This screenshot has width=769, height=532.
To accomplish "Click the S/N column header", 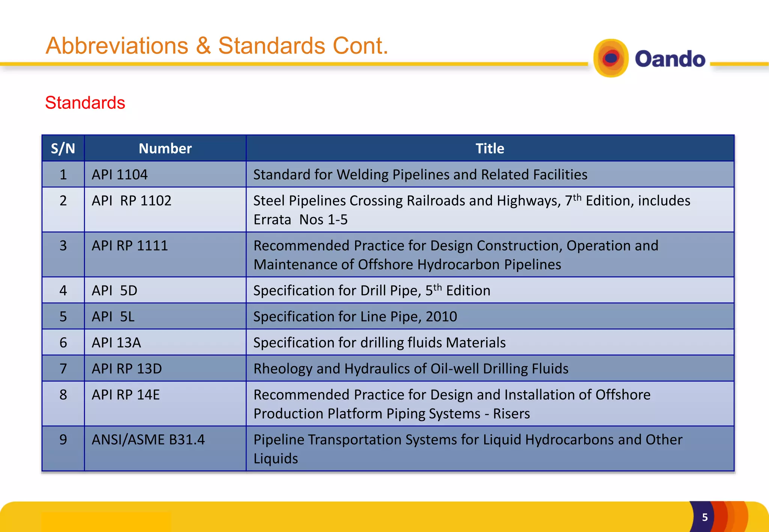I will pyautogui.click(x=63, y=149).
